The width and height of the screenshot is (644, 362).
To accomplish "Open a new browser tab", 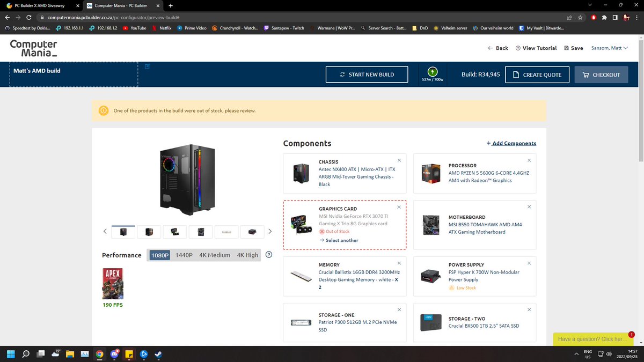I will [x=171, y=5].
